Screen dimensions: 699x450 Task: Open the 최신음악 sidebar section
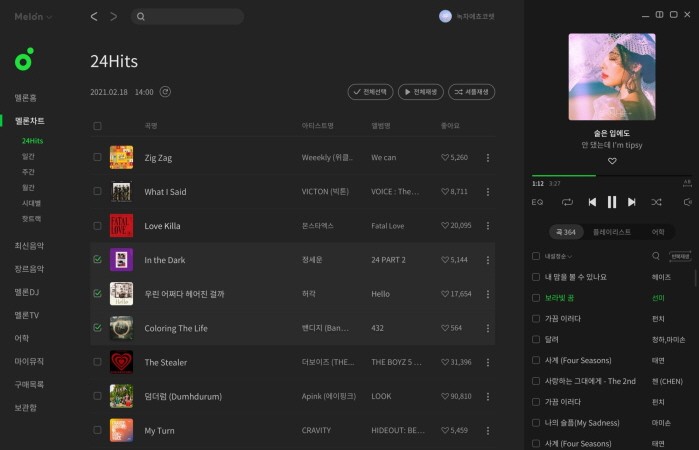tap(29, 246)
